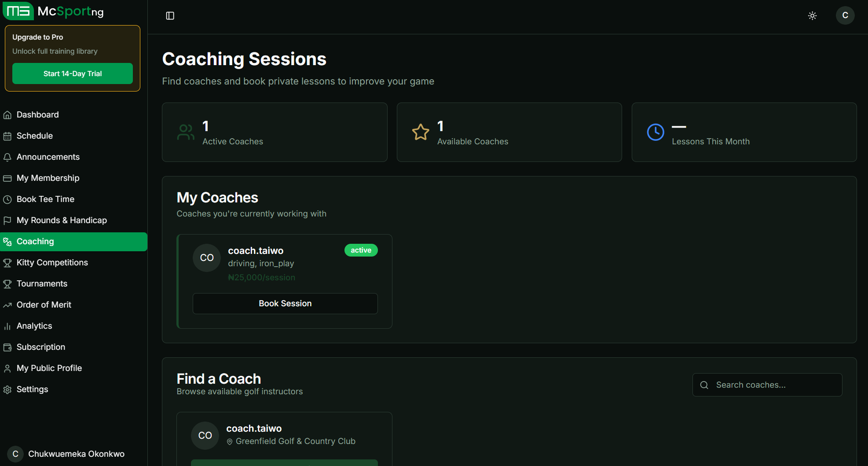
Task: Open the Dashboard from the sidebar icon
Action: point(8,114)
